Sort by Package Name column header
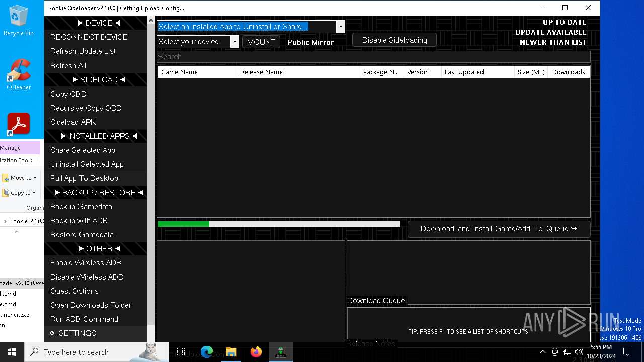This screenshot has width=644, height=362. coord(382,72)
